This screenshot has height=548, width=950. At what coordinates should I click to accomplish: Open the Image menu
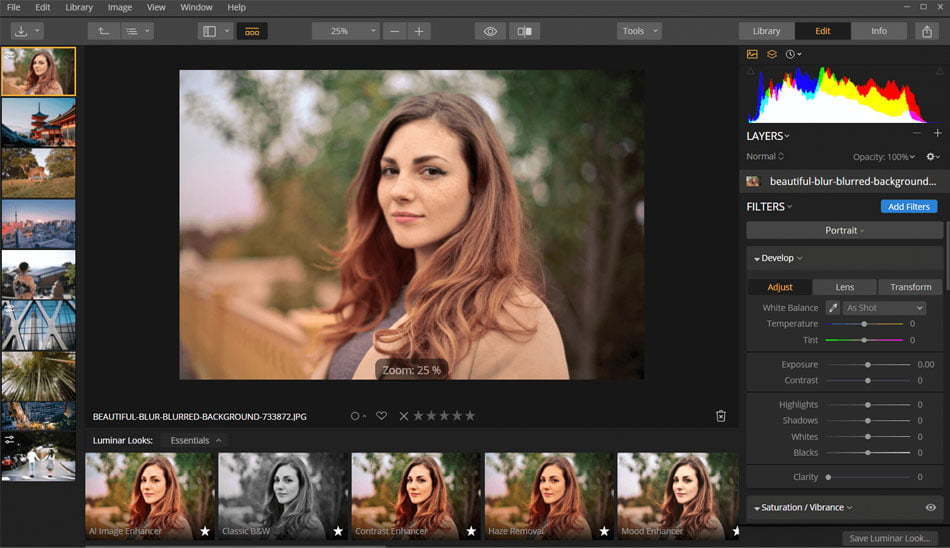[x=119, y=7]
